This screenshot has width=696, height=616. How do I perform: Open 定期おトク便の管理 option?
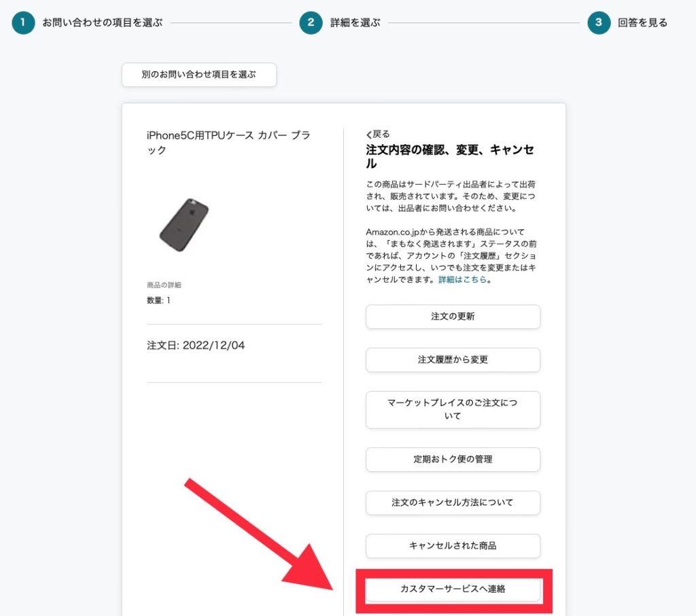pyautogui.click(x=453, y=459)
